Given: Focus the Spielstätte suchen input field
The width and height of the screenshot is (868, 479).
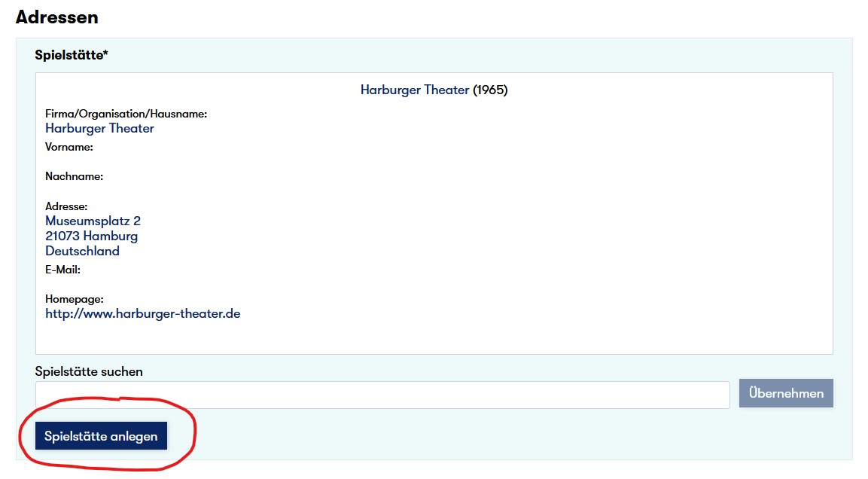Looking at the screenshot, I should [382, 395].
